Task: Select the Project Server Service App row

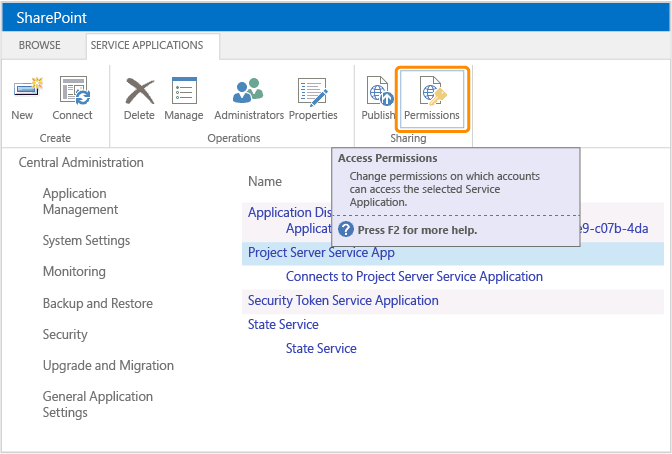Action: pos(453,253)
